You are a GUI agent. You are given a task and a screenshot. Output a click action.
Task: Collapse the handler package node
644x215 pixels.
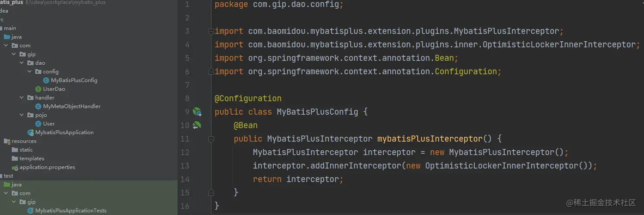coord(22,98)
